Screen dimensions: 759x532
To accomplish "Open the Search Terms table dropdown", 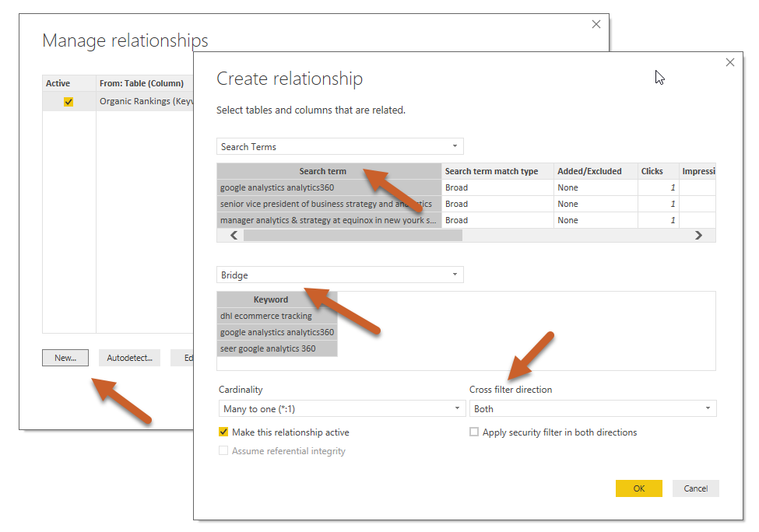I will 456,146.
